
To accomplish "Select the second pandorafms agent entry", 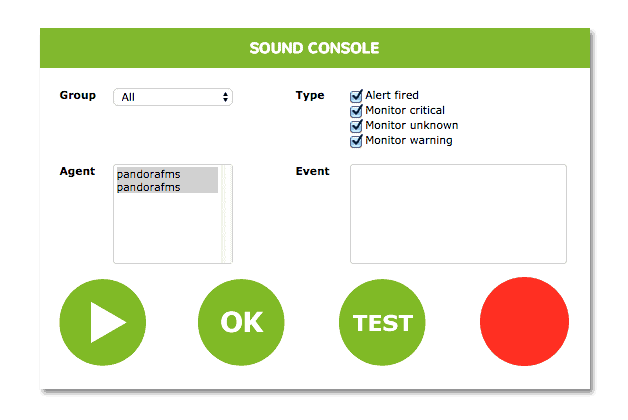I will click(x=167, y=187).
